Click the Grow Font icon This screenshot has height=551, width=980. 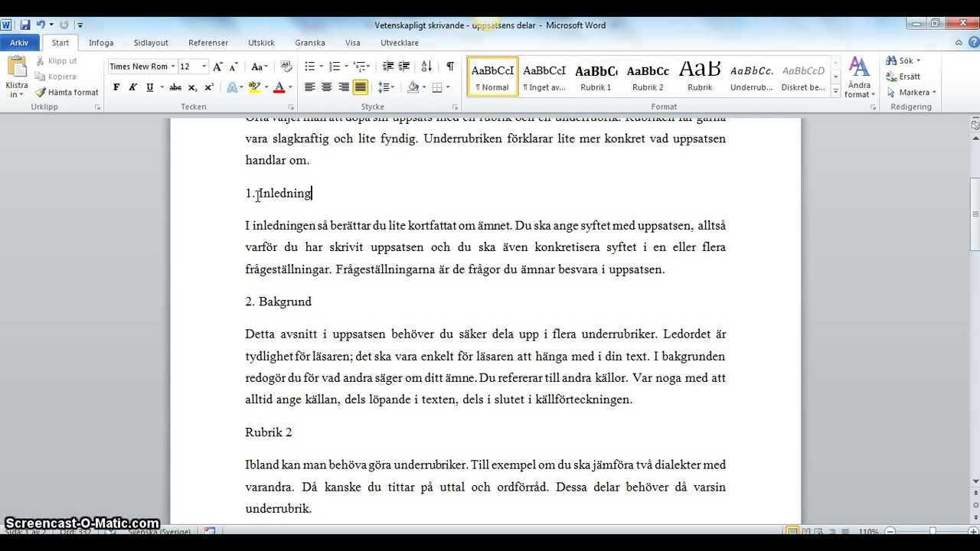click(x=218, y=67)
